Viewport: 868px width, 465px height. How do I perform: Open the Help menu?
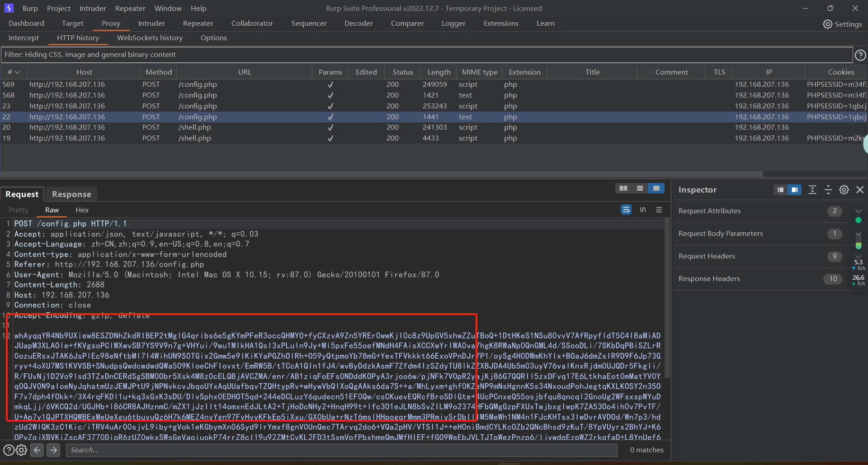tap(198, 8)
